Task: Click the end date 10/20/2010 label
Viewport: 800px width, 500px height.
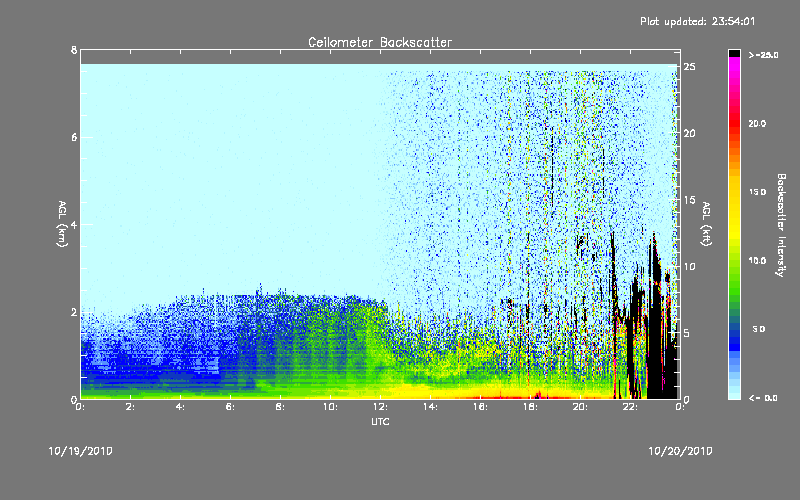Action: pyautogui.click(x=680, y=451)
